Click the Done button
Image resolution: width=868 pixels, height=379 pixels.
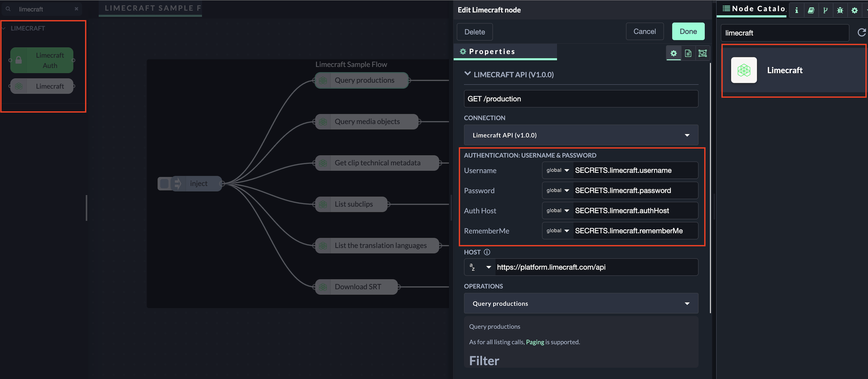tap(688, 32)
